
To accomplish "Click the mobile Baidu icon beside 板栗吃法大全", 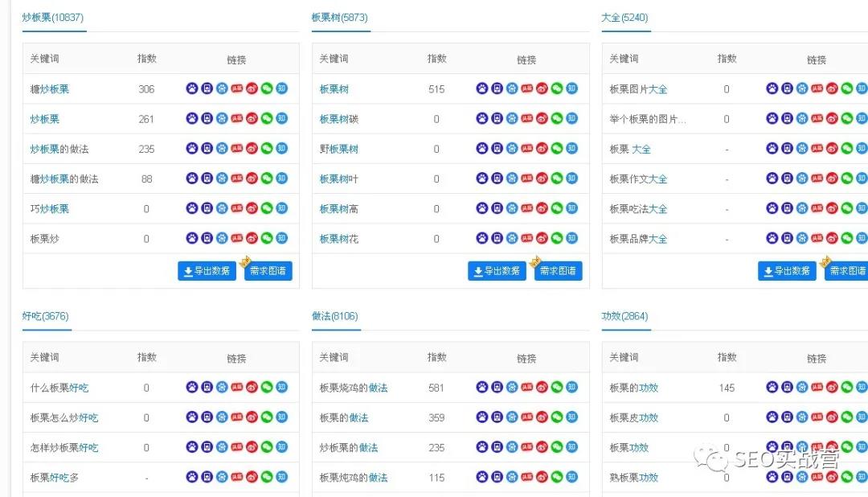I will 785,208.
